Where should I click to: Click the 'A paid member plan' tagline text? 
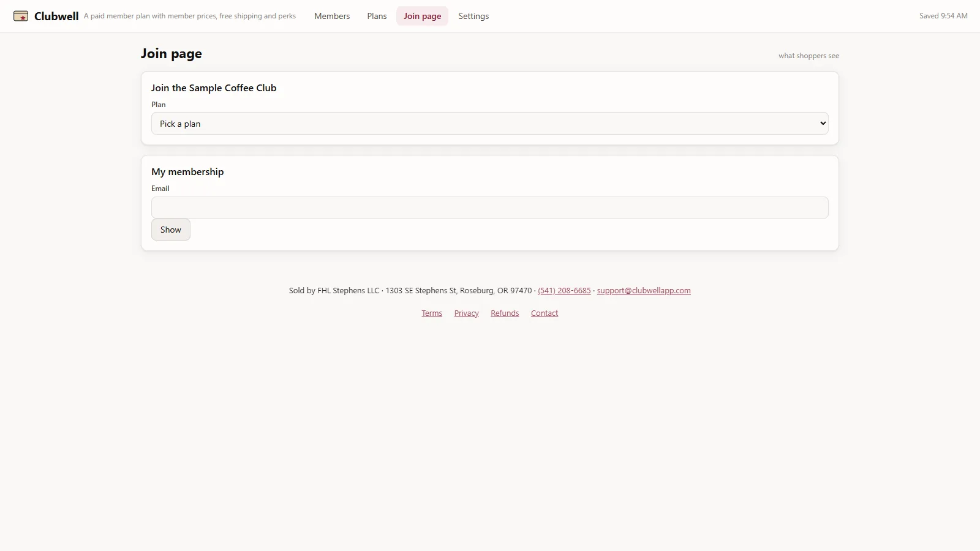point(190,16)
